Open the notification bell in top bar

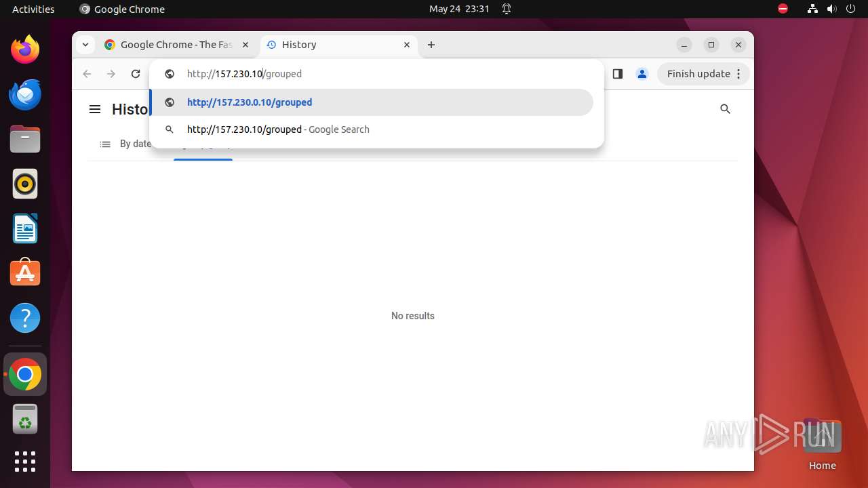(x=507, y=9)
